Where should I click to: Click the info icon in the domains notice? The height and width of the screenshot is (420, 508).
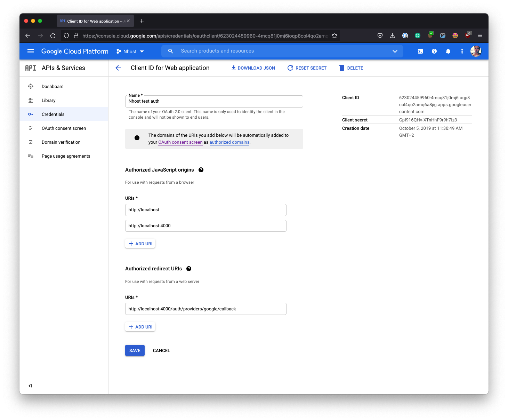(137, 138)
